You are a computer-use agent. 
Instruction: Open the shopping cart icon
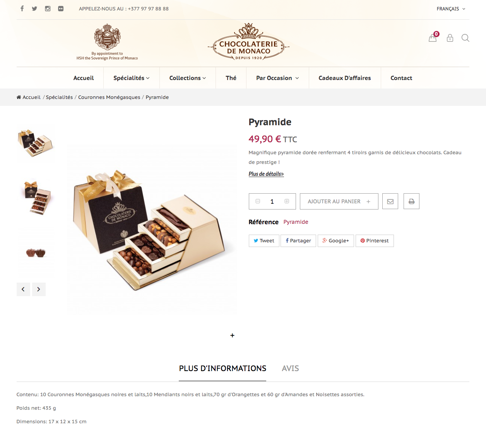tap(433, 38)
